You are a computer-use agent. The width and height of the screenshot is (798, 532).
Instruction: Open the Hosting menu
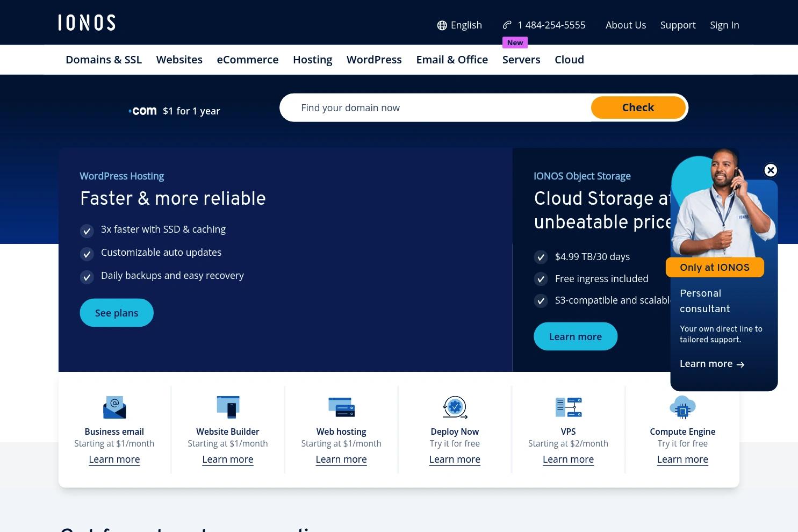coord(313,60)
